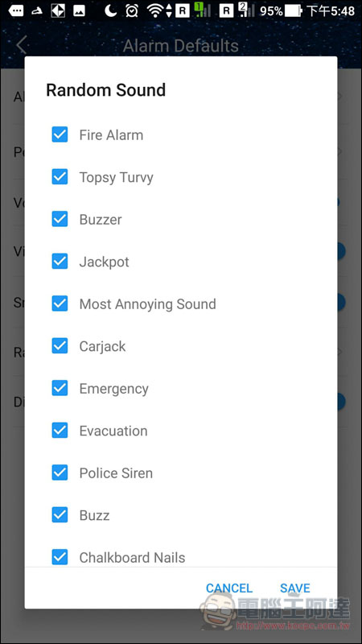Uncheck Most Annoying Sound
Image resolution: width=362 pixels, height=644 pixels.
point(60,303)
